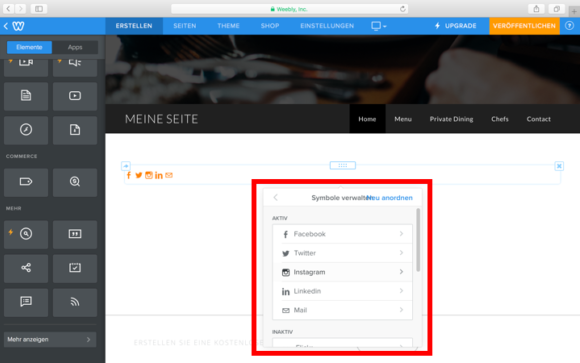
Task: Reload the page in Safari
Action: pos(402,9)
